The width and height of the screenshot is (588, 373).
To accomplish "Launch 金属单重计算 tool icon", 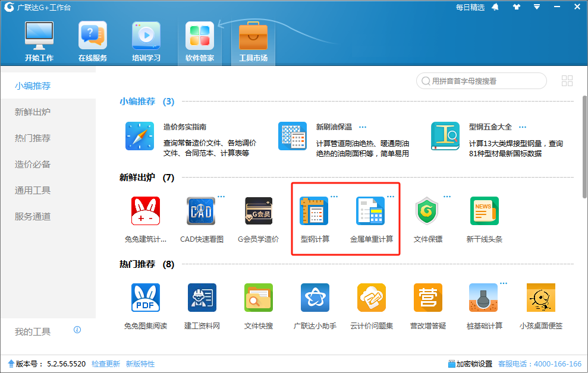I will pos(371,211).
